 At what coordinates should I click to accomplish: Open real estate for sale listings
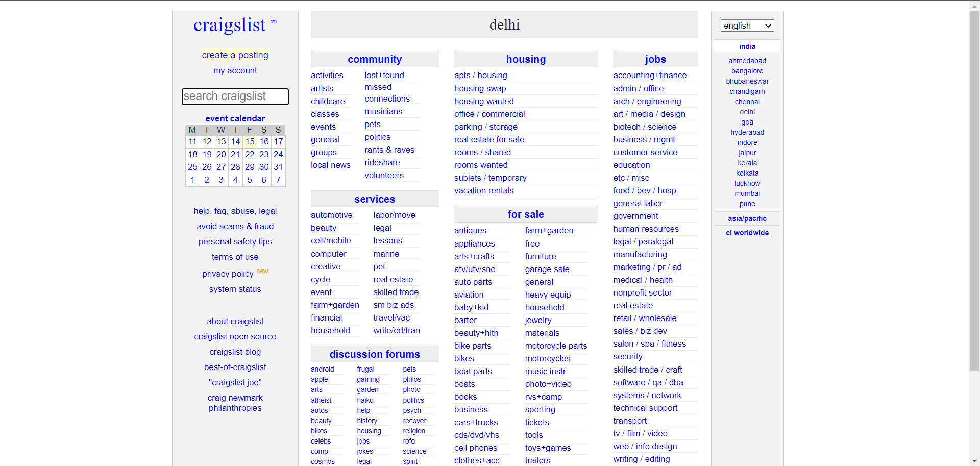point(489,139)
